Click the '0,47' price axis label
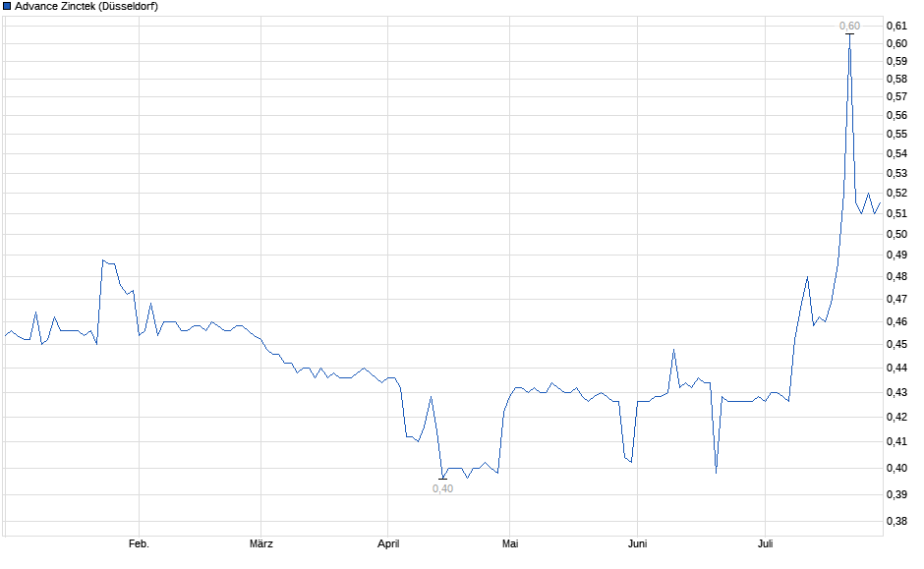This screenshot has width=924, height=569. point(896,299)
